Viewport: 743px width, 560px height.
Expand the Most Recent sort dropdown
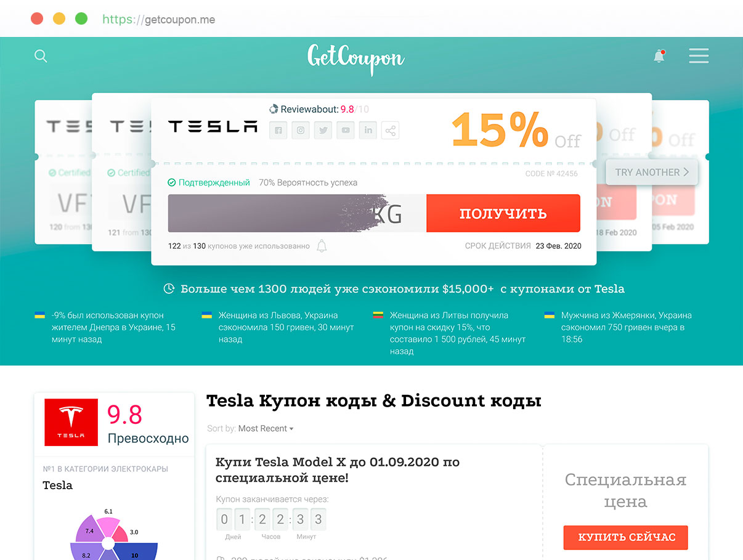pyautogui.click(x=266, y=429)
